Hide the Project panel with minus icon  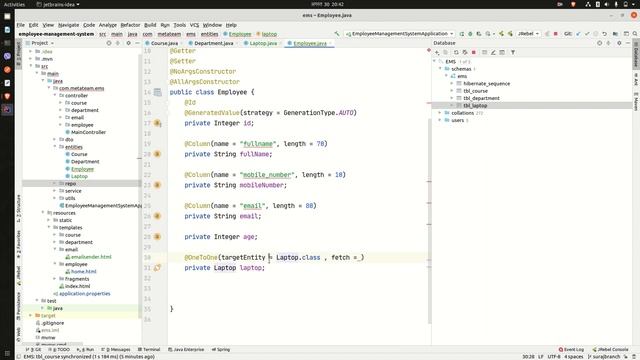tap(137, 43)
